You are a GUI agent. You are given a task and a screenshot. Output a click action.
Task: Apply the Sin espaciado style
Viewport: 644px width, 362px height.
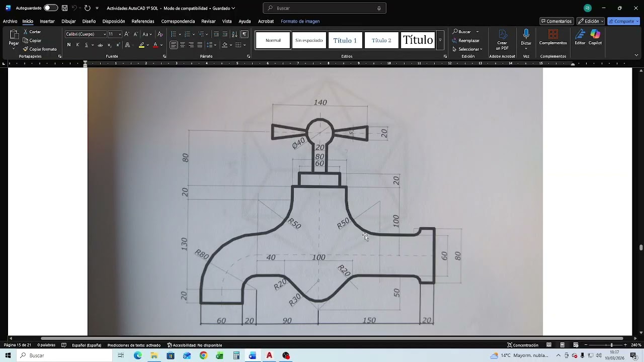tap(309, 40)
